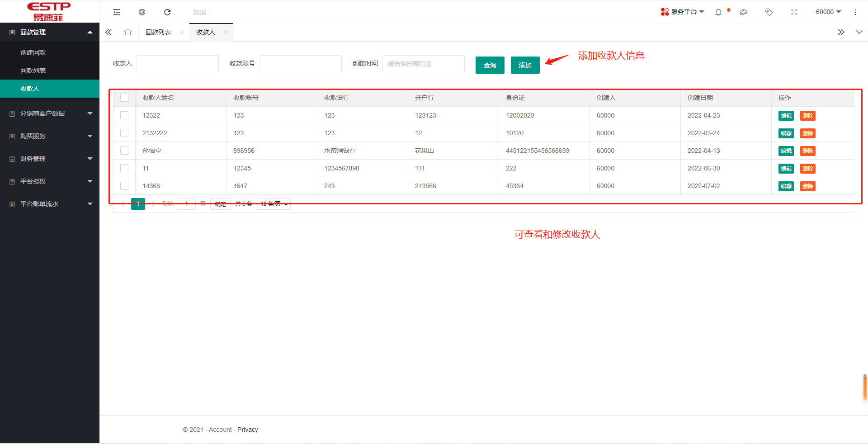The image size is (868, 444).
Task: Click the globe icon in top toolbar
Action: [x=142, y=12]
